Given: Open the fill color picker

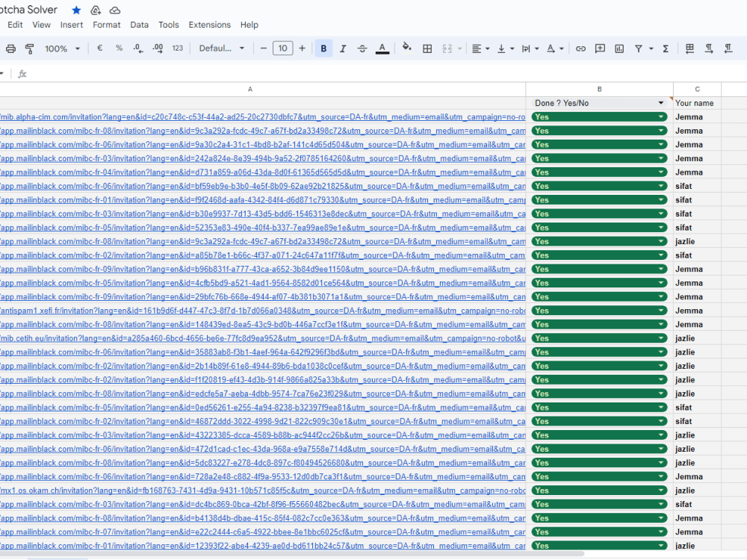Looking at the screenshot, I should 406,48.
